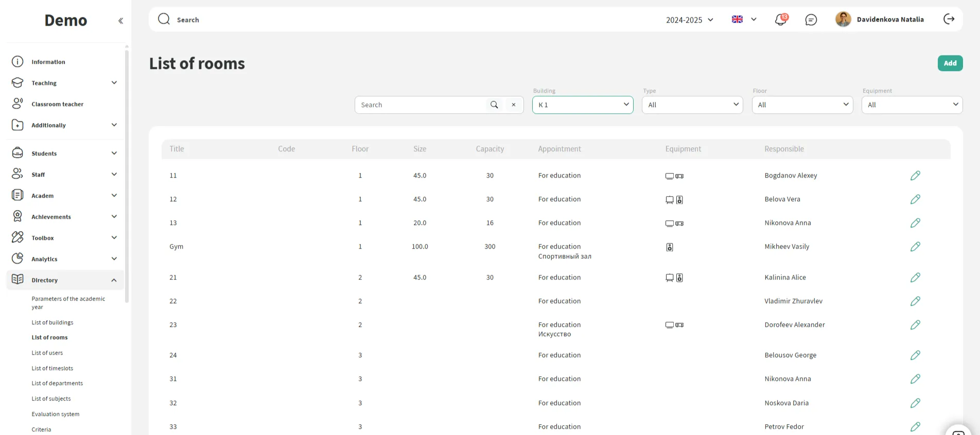980x435 pixels.
Task: Open List of buildings in sidebar
Action: tap(52, 322)
